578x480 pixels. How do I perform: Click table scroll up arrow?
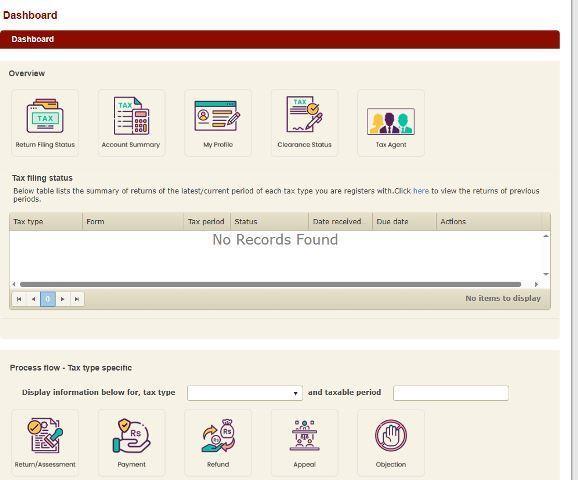pos(546,236)
